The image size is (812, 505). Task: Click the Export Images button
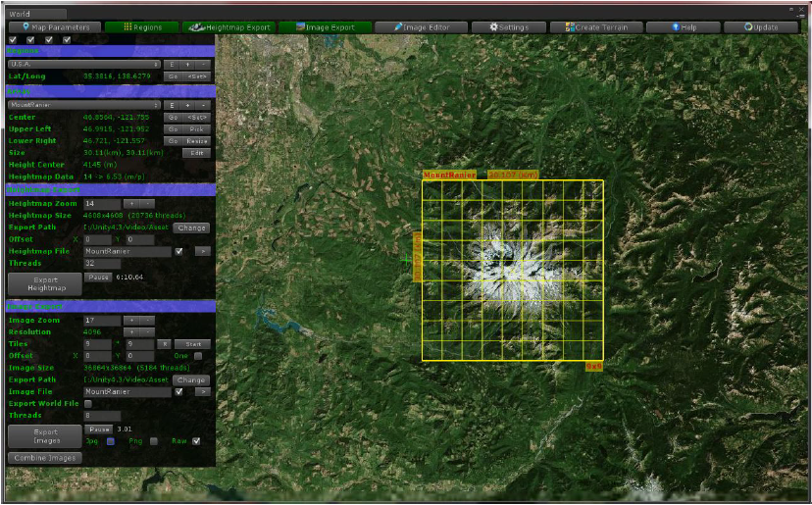tap(45, 436)
